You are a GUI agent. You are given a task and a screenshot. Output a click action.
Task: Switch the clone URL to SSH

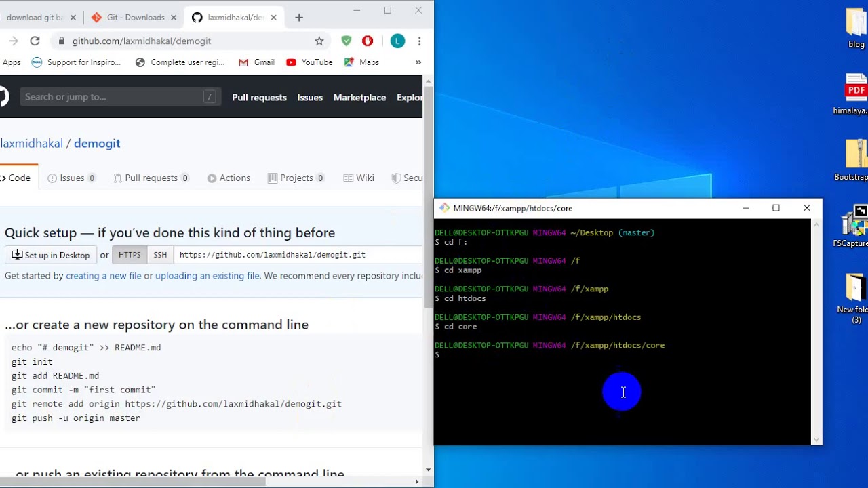[160, 255]
